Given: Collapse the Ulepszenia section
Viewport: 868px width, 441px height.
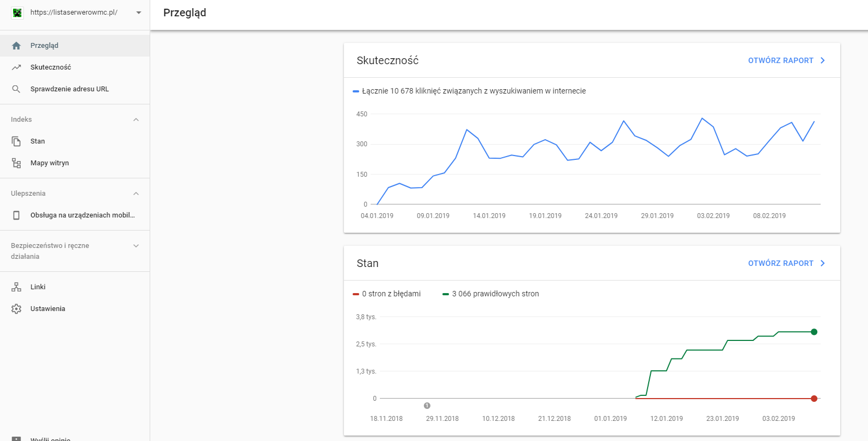Looking at the screenshot, I should tap(136, 194).
